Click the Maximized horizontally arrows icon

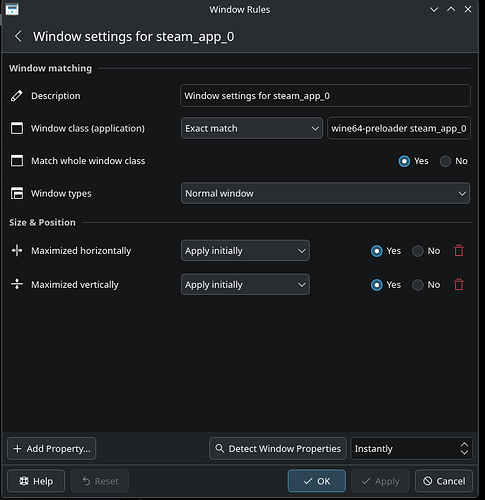point(17,250)
